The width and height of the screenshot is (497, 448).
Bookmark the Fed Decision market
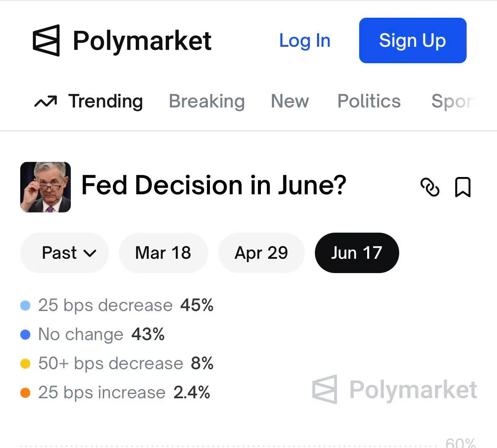[462, 187]
